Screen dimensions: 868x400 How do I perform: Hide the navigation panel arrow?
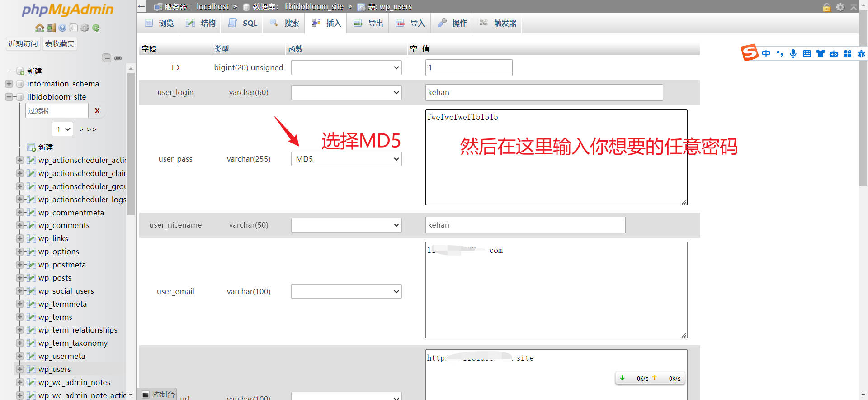tap(142, 6)
